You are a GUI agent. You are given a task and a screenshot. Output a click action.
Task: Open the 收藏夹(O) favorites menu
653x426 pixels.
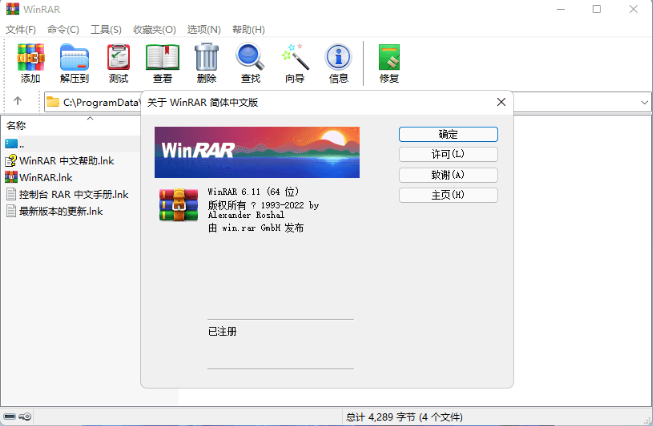coord(154,30)
